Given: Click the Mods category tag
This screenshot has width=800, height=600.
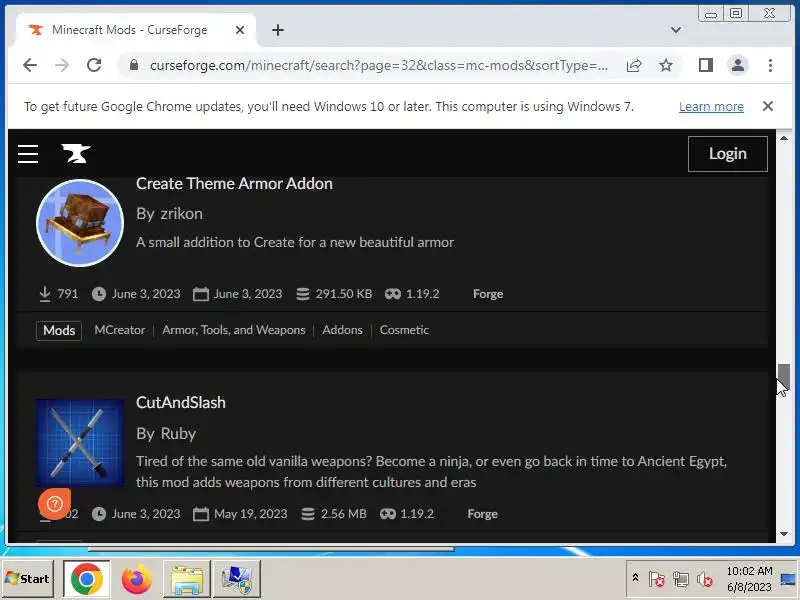Looking at the screenshot, I should [59, 330].
